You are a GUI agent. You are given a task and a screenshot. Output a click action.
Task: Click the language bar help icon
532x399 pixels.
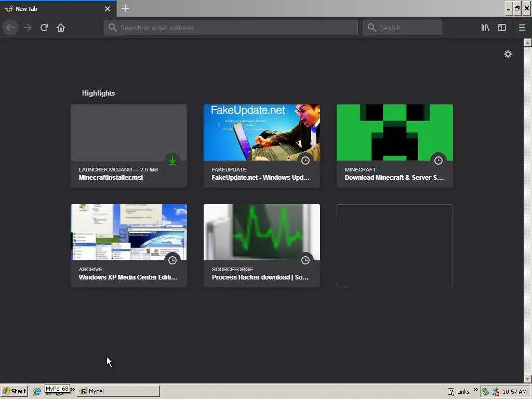[x=450, y=392]
